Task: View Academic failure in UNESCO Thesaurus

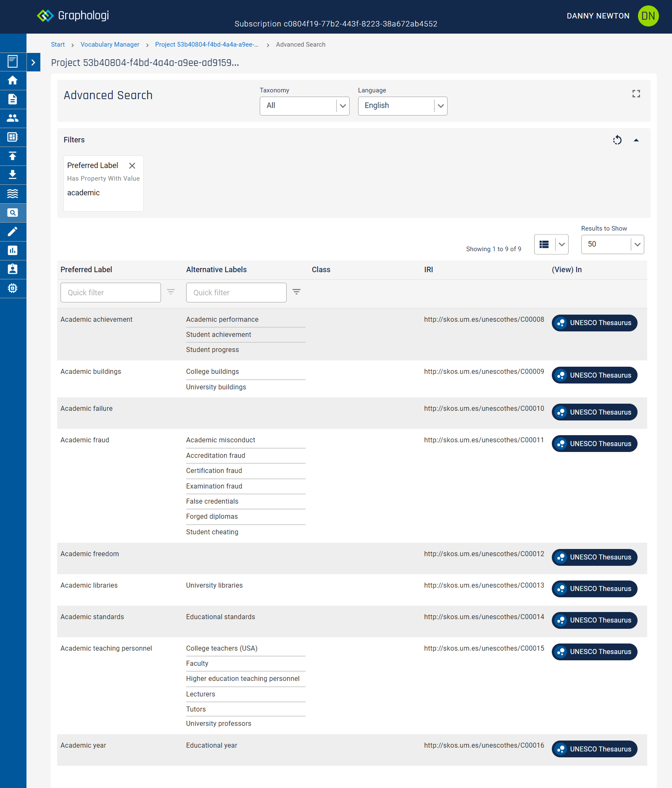Action: [x=594, y=412]
